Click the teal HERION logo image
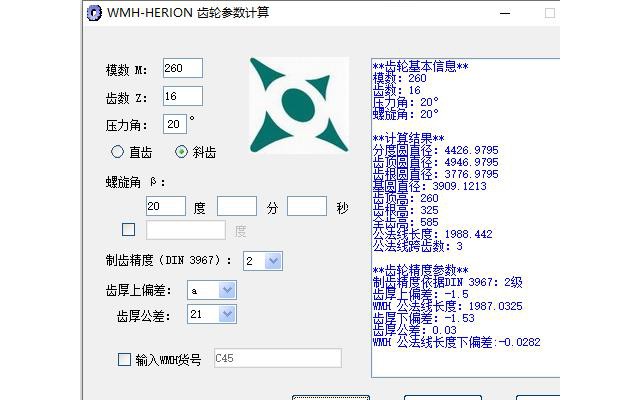The width and height of the screenshot is (640, 400). [x=299, y=105]
